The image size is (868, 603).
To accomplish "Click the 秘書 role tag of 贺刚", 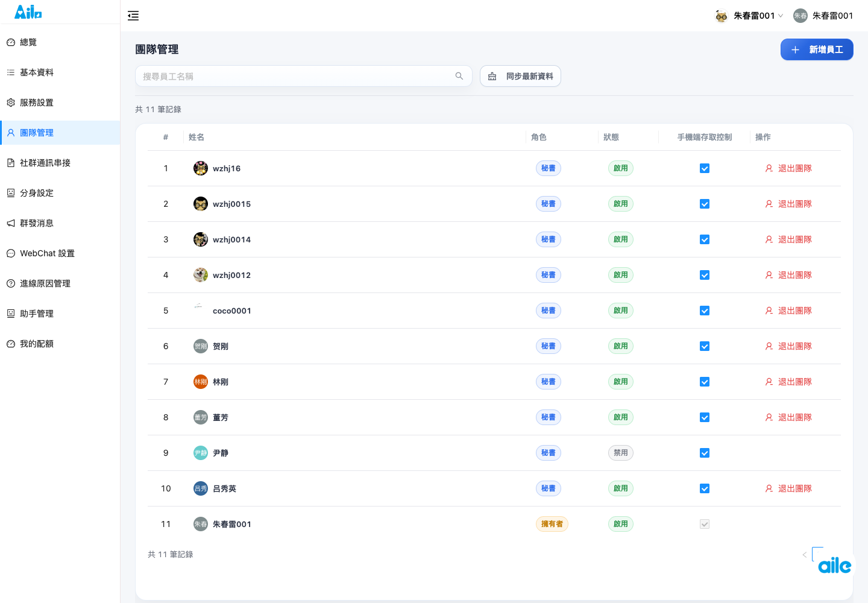I will point(549,346).
